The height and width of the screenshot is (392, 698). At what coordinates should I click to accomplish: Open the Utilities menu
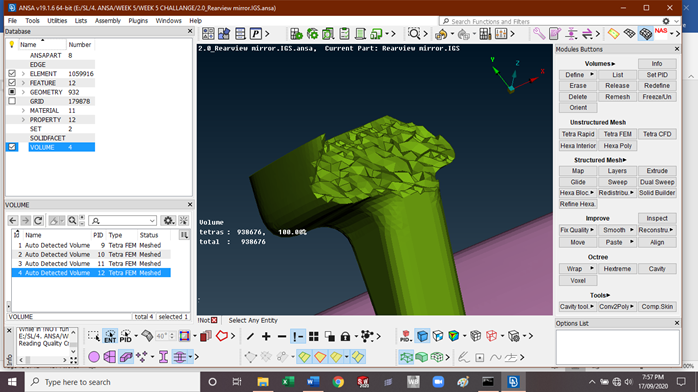57,21
